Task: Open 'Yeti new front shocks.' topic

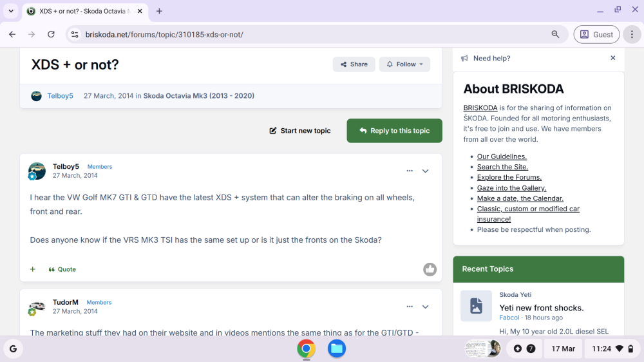Action: tap(542, 308)
